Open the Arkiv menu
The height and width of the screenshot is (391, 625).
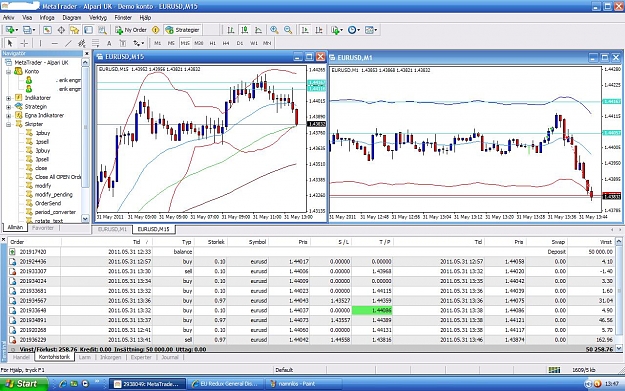point(8,18)
